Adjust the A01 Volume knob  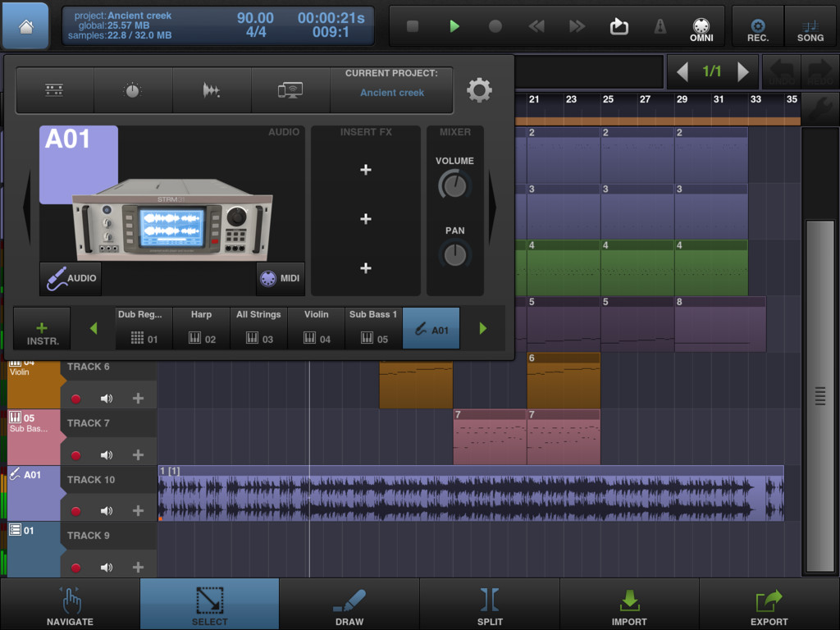(x=454, y=185)
